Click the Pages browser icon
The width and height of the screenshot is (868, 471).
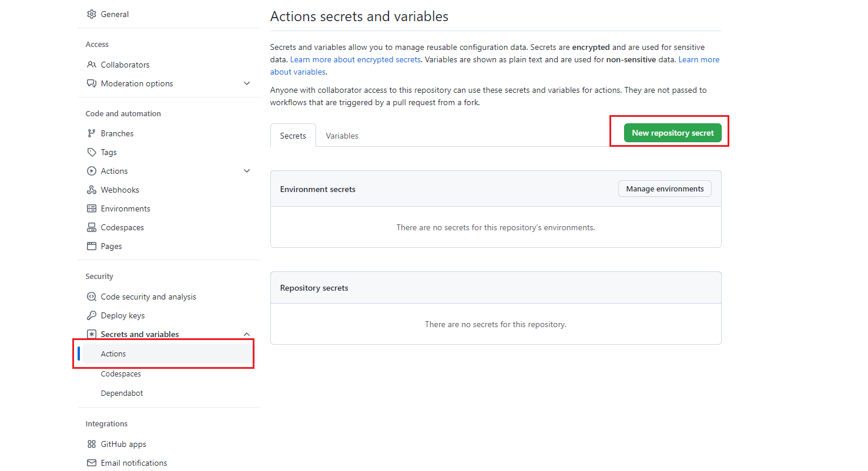pos(92,246)
